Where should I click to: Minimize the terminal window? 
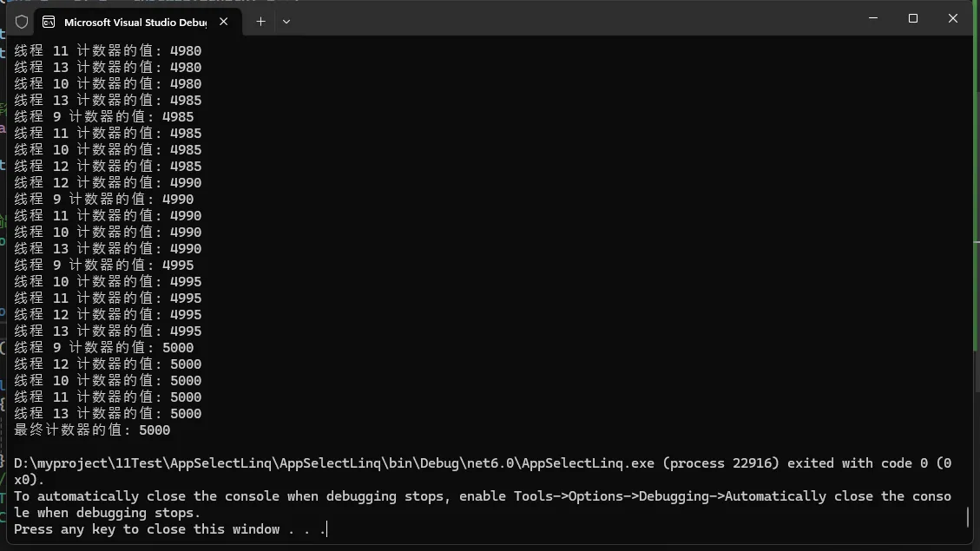point(872,18)
